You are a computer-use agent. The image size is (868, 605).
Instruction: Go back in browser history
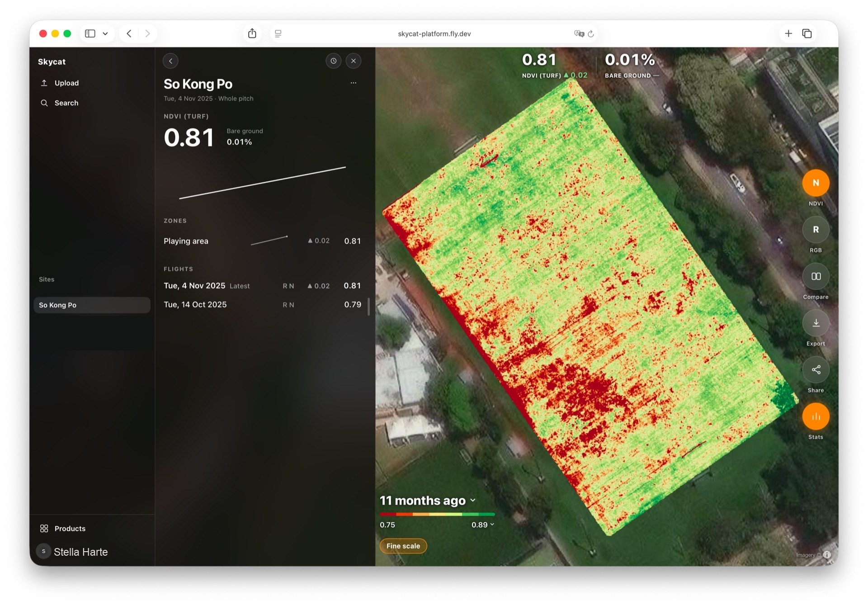point(129,33)
